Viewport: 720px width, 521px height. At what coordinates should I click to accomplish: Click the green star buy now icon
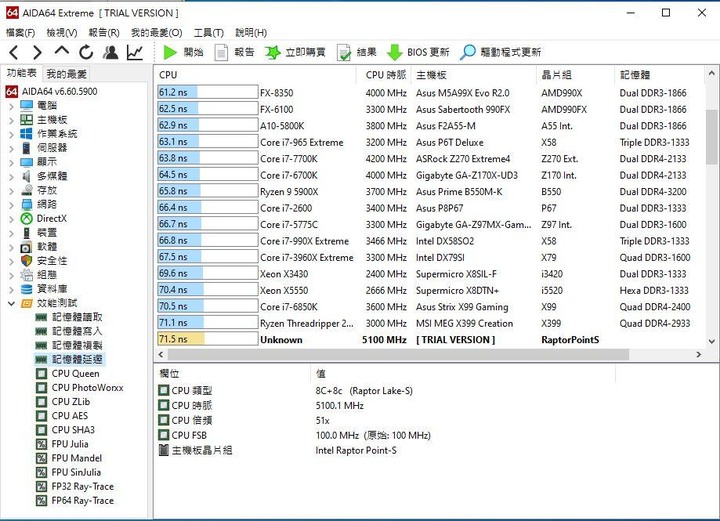click(272, 52)
